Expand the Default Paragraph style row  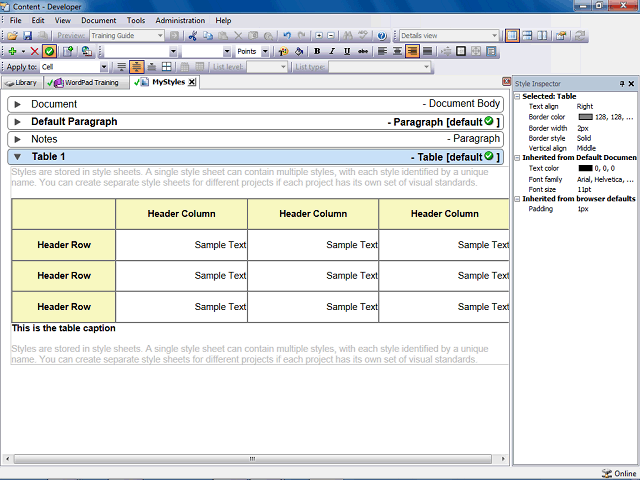pos(18,122)
